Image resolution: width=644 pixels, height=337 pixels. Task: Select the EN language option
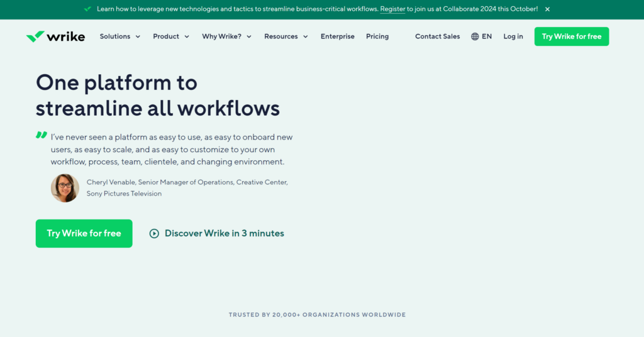[487, 36]
